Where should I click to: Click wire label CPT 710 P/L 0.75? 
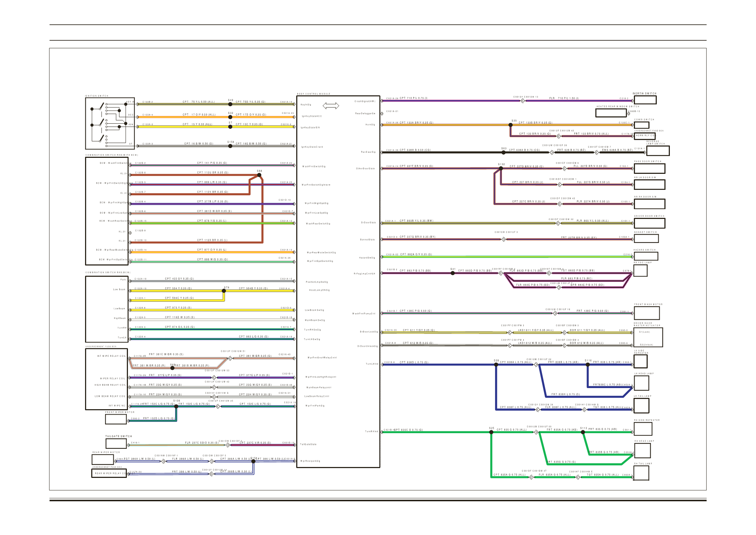(x=414, y=98)
